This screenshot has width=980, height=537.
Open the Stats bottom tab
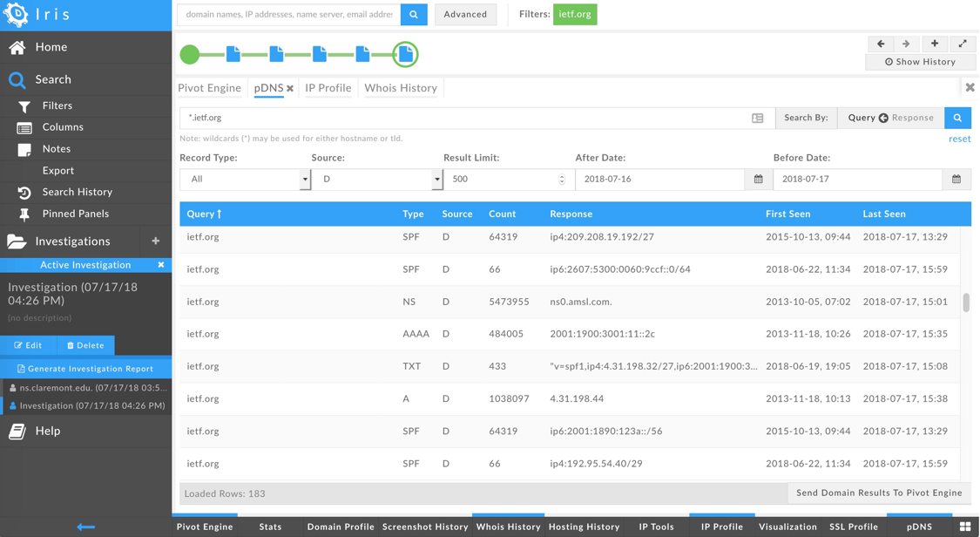coord(270,527)
